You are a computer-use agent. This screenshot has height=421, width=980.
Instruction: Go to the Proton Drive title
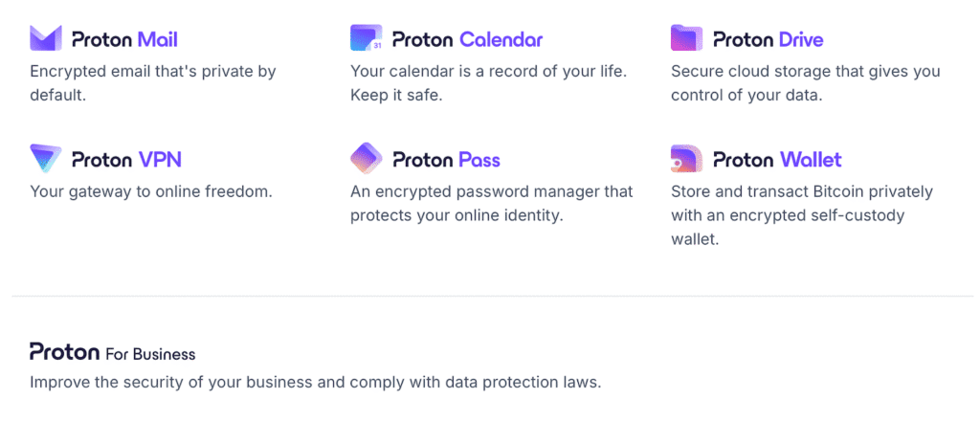(768, 40)
